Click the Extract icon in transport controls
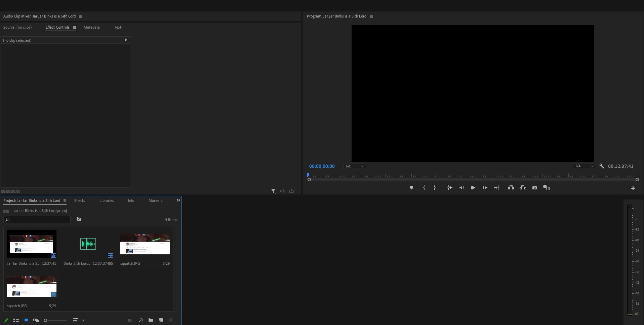The width and height of the screenshot is (644, 325). coord(523,188)
